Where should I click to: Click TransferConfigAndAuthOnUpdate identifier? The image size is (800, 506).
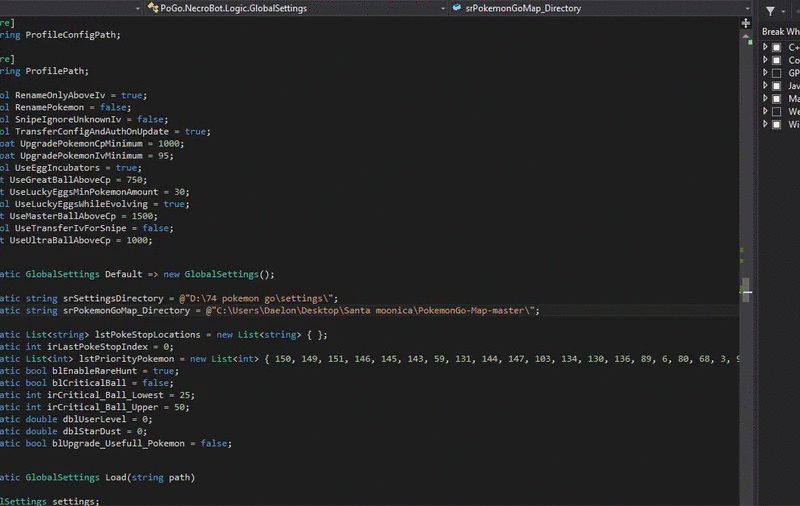pyautogui.click(x=92, y=132)
